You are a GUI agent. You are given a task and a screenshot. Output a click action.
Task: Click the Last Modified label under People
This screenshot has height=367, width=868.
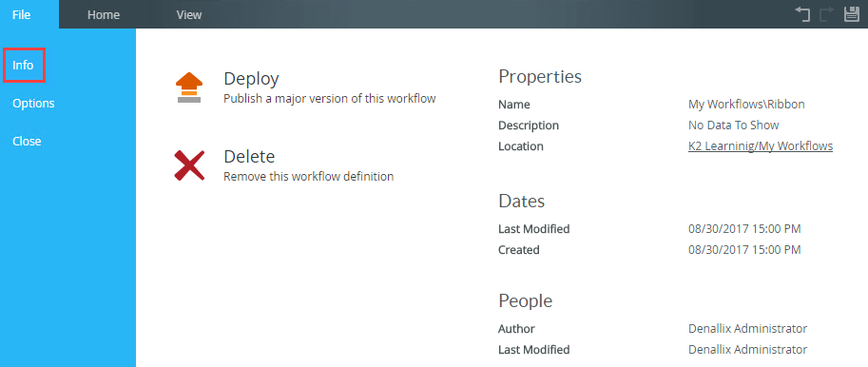coord(533,350)
